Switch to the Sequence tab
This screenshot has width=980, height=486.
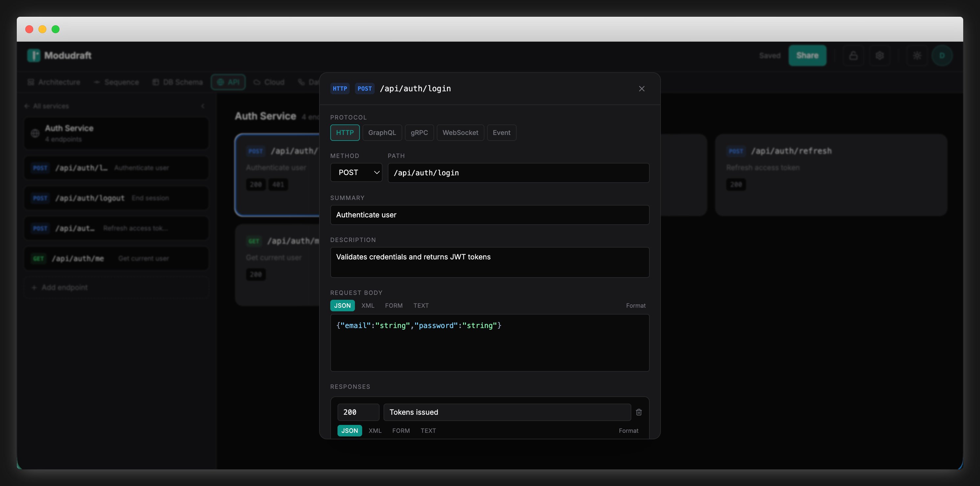pos(116,82)
